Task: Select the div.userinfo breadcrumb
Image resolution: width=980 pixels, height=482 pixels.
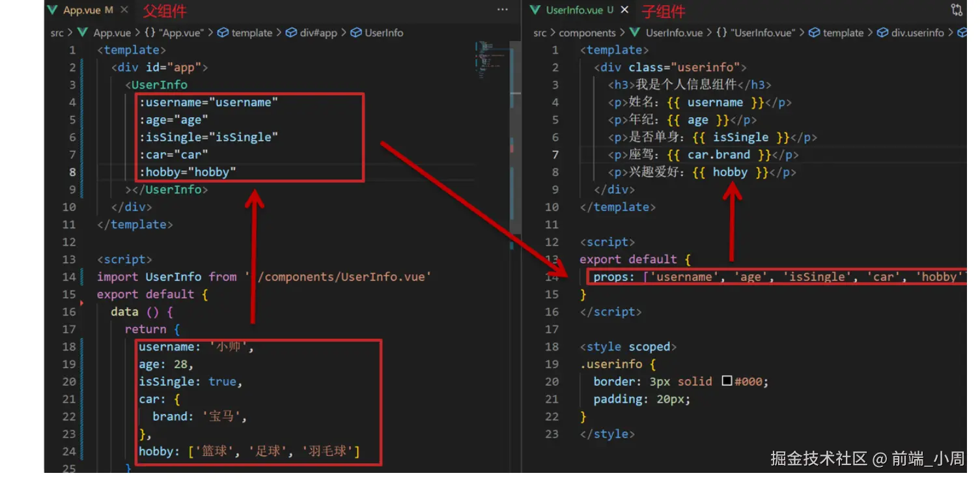Action: point(917,33)
